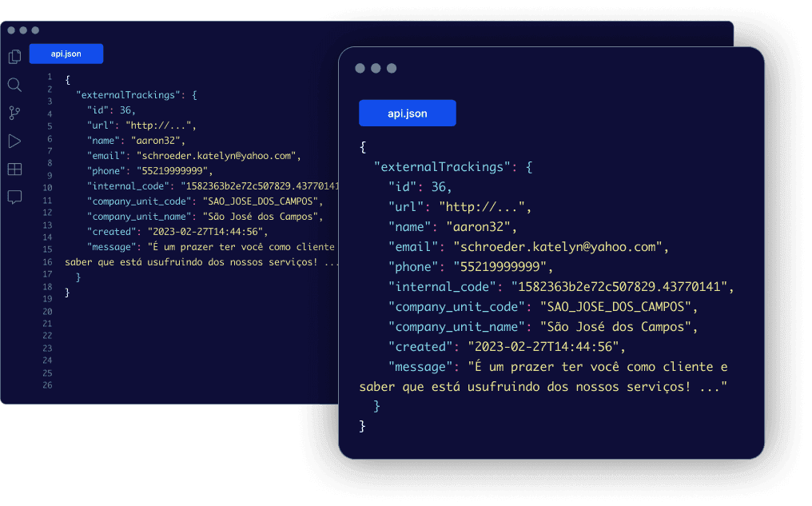
Task: Click the run (play) icon
Action: pyautogui.click(x=14, y=141)
